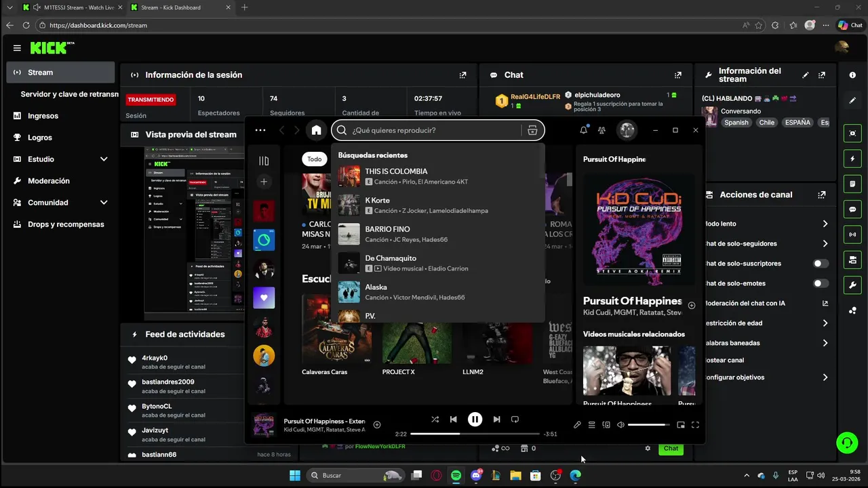Viewport: 868px width, 488px height.
Task: Skip to next track in Spotify
Action: (496, 420)
